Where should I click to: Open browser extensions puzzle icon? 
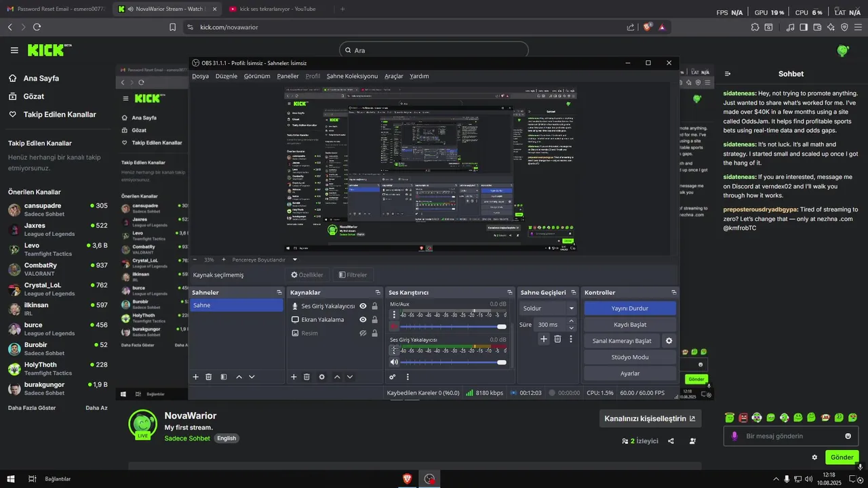click(755, 27)
